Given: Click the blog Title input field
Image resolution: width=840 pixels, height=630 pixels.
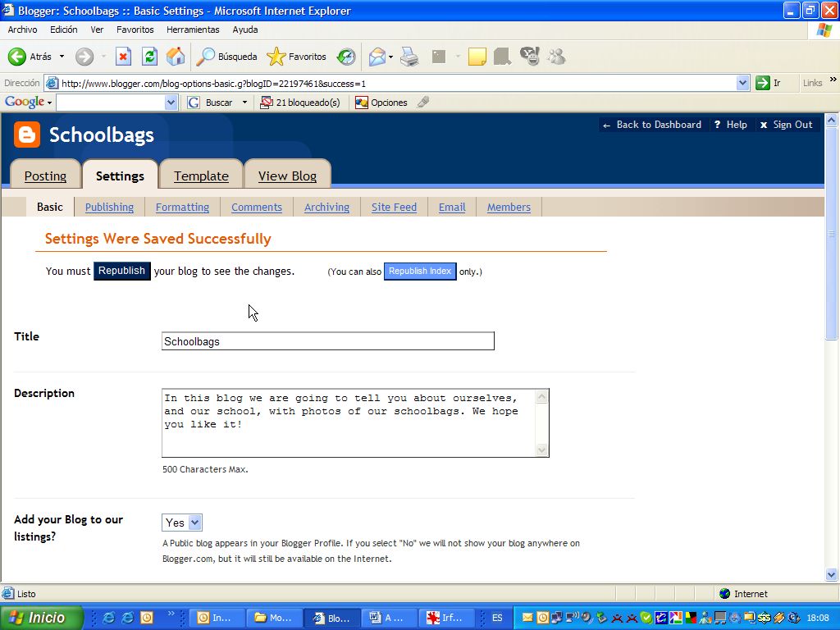Looking at the screenshot, I should pyautogui.click(x=328, y=341).
